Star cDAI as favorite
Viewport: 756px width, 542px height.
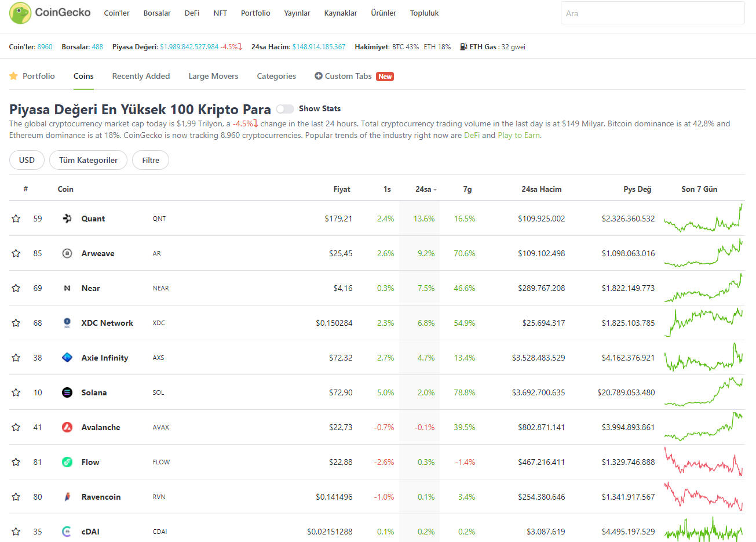tap(16, 532)
